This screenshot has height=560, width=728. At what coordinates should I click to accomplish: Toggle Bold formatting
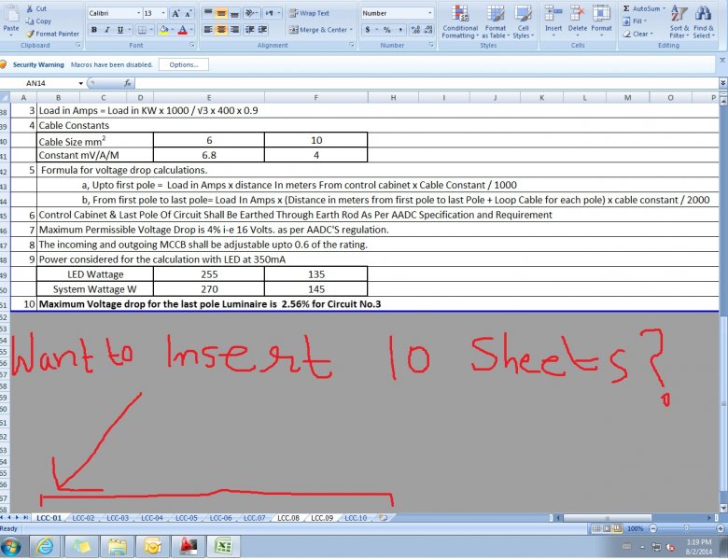click(x=94, y=30)
